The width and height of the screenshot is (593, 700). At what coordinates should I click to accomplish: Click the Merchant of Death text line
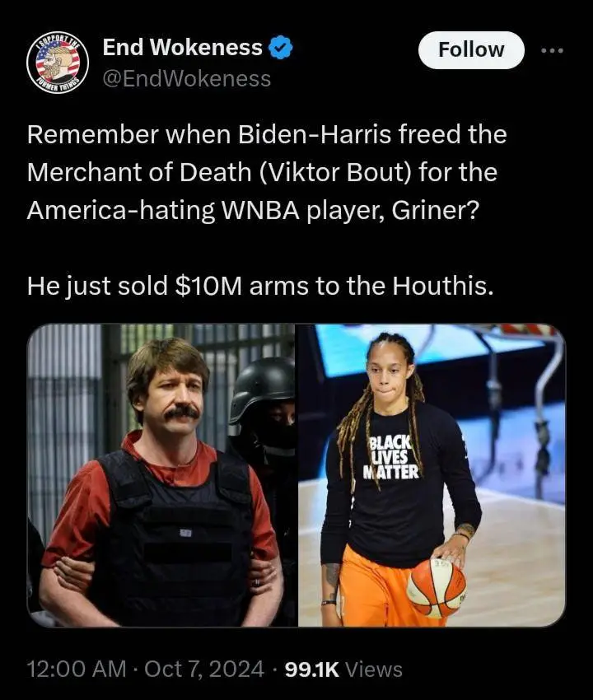click(262, 172)
